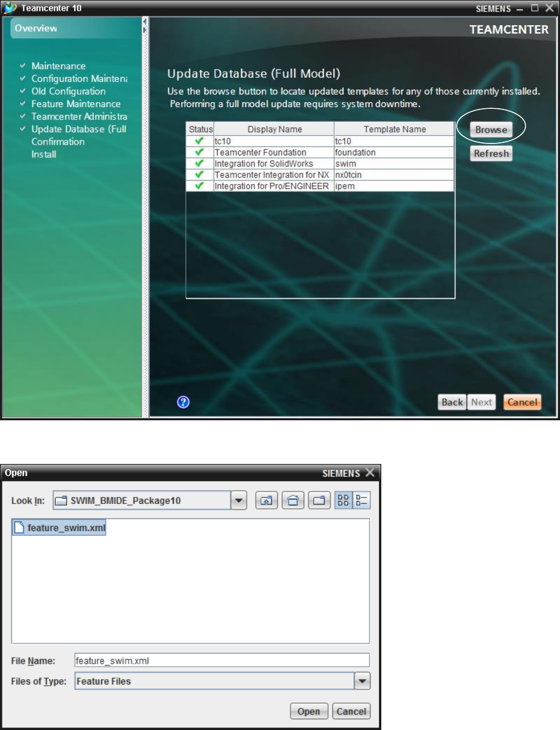
Task: Click the Home folder icon
Action: [x=293, y=501]
